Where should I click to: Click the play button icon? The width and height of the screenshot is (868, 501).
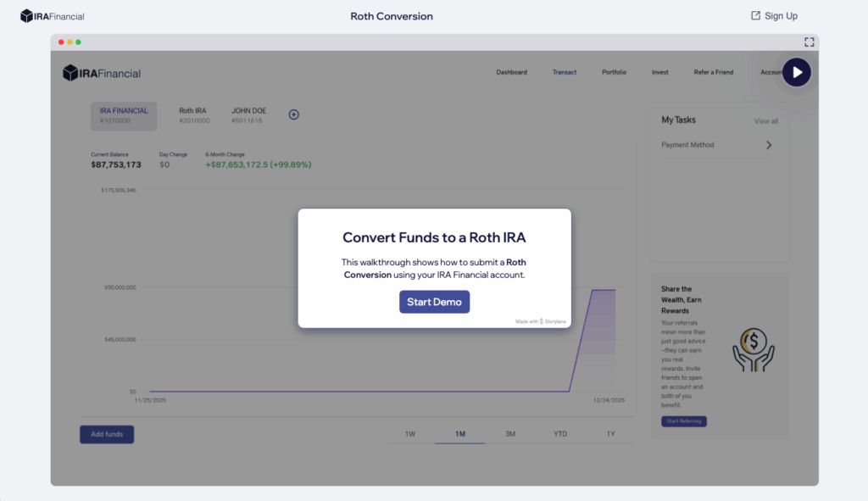pos(796,72)
